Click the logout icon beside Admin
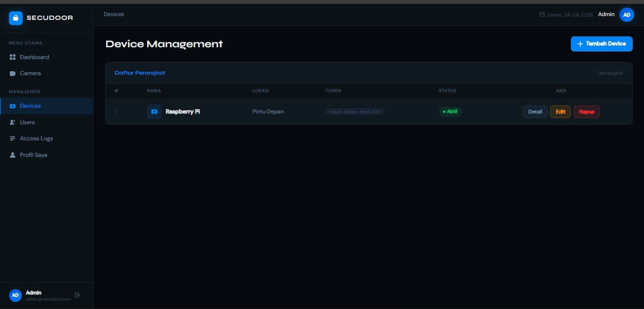 click(x=77, y=295)
